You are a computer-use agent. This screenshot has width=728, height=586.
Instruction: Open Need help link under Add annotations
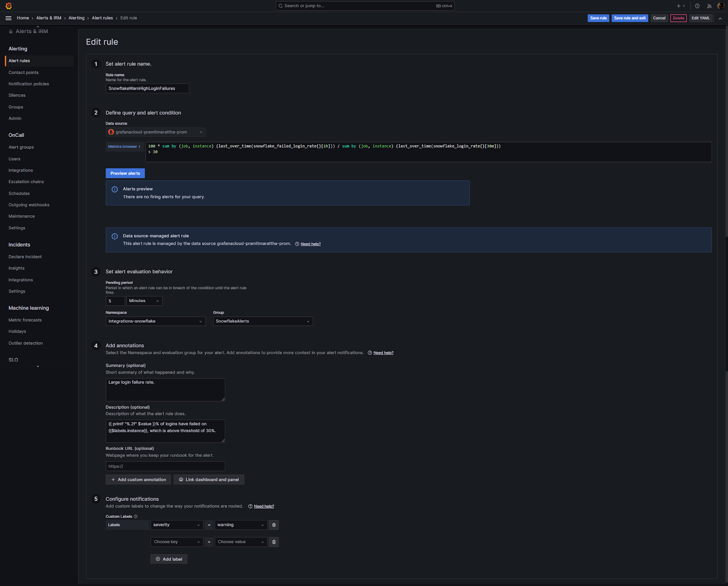(383, 353)
